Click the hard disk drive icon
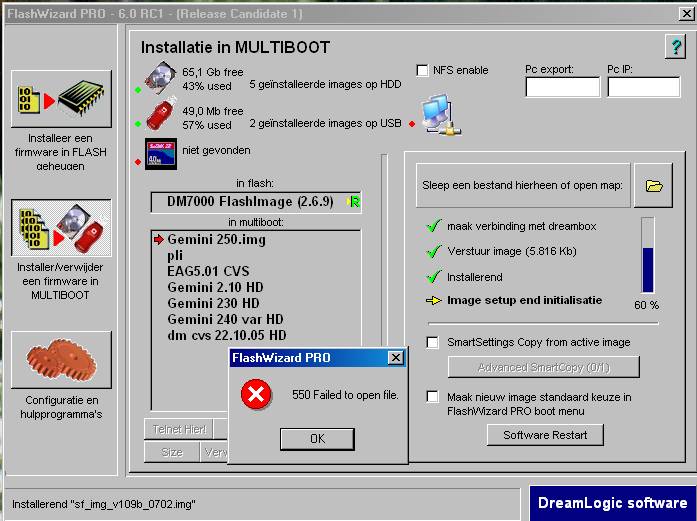697x521 pixels. click(x=160, y=77)
